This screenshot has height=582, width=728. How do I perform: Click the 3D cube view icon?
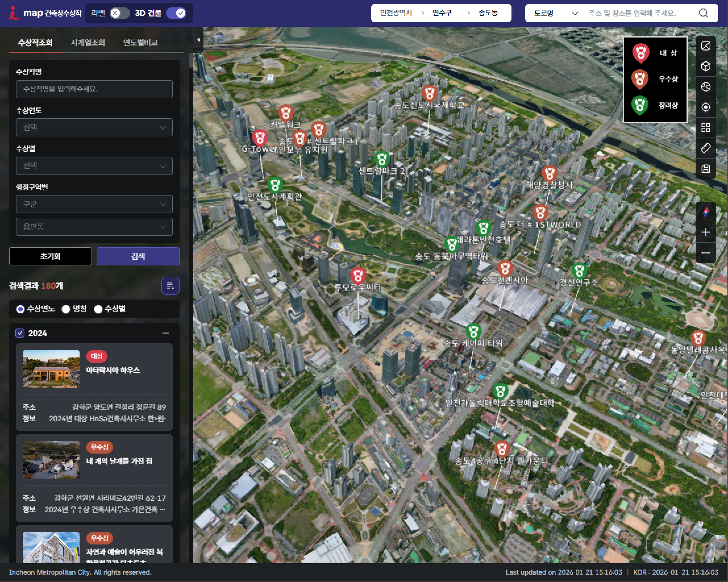705,66
